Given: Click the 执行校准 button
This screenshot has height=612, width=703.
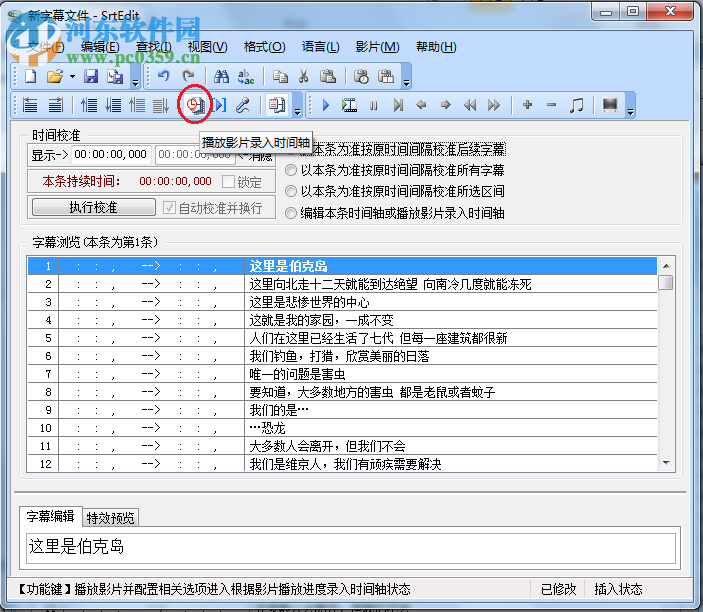Looking at the screenshot, I should pos(94,207).
